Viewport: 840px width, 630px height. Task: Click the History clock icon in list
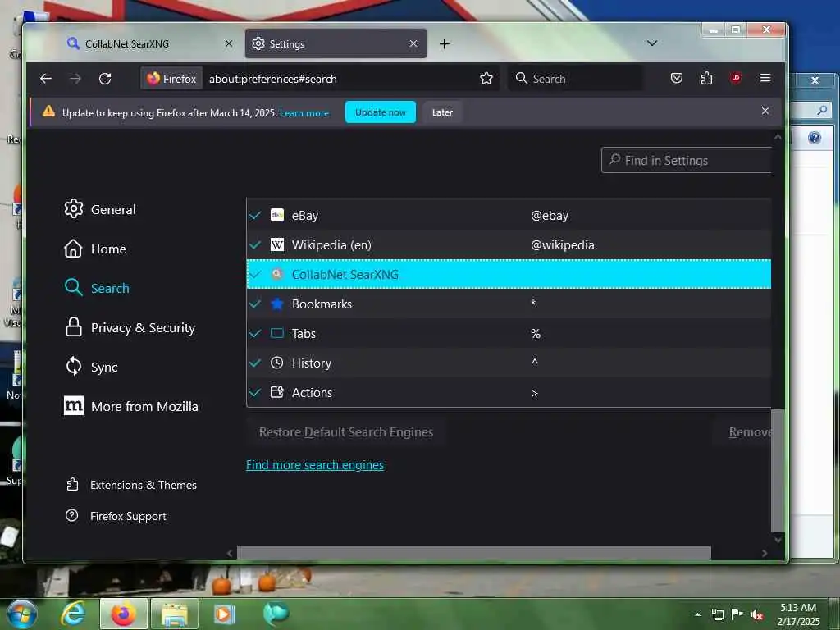[277, 363]
